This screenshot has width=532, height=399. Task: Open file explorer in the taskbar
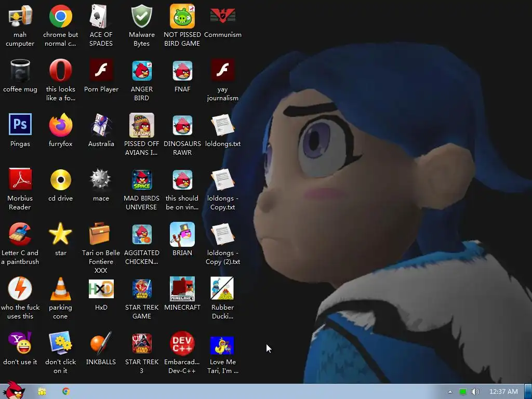[42, 392]
